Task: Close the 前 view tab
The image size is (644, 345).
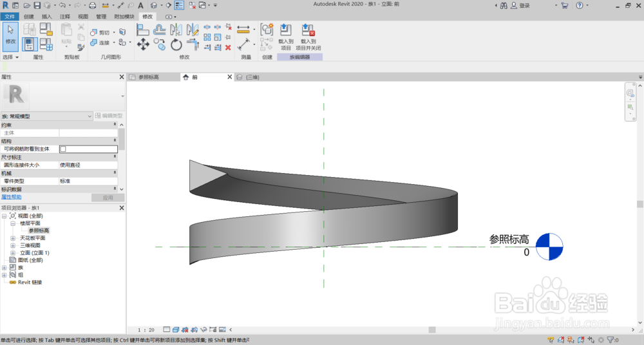Action: click(x=230, y=77)
